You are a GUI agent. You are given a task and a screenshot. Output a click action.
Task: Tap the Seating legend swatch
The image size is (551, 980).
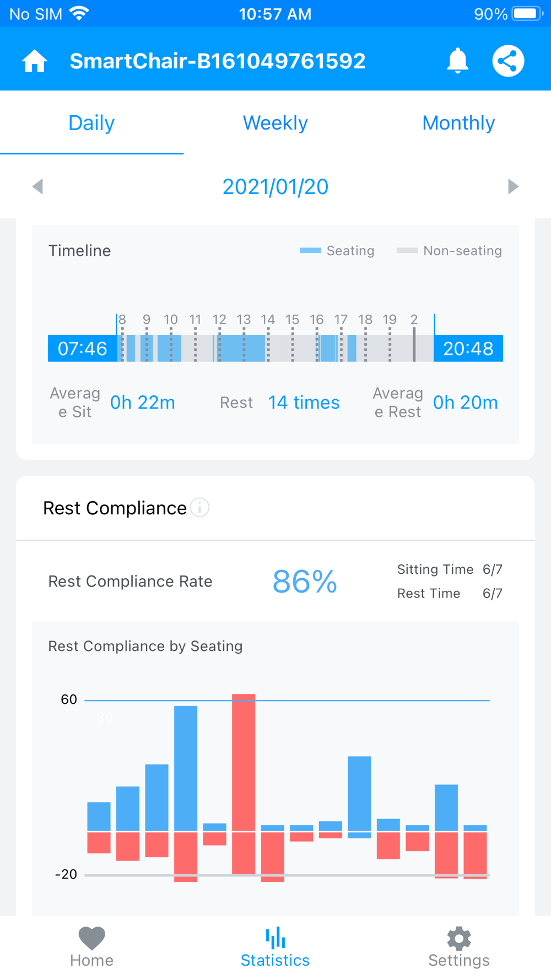coord(310,251)
